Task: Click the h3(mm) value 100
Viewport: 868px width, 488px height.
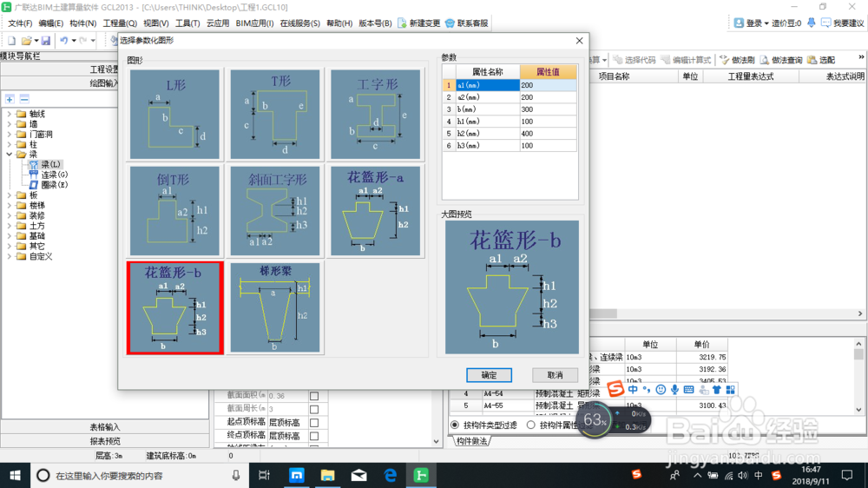Action: tap(548, 146)
